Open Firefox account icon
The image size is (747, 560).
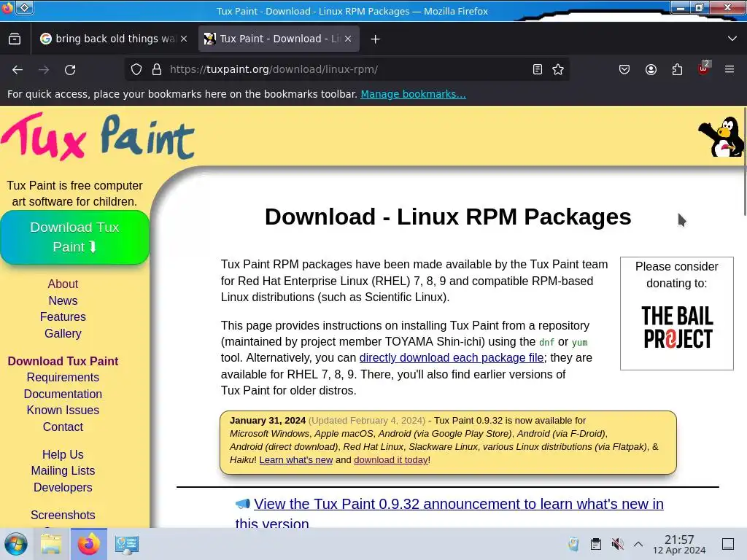[651, 69]
